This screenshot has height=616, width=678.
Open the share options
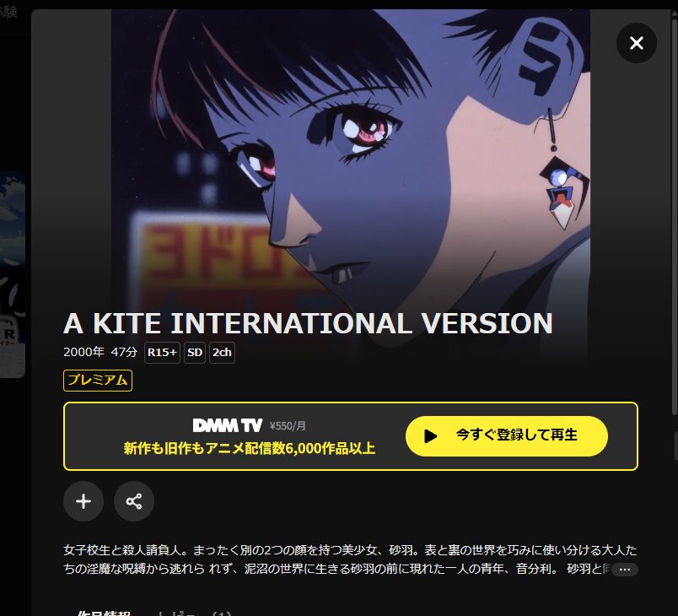click(x=134, y=501)
